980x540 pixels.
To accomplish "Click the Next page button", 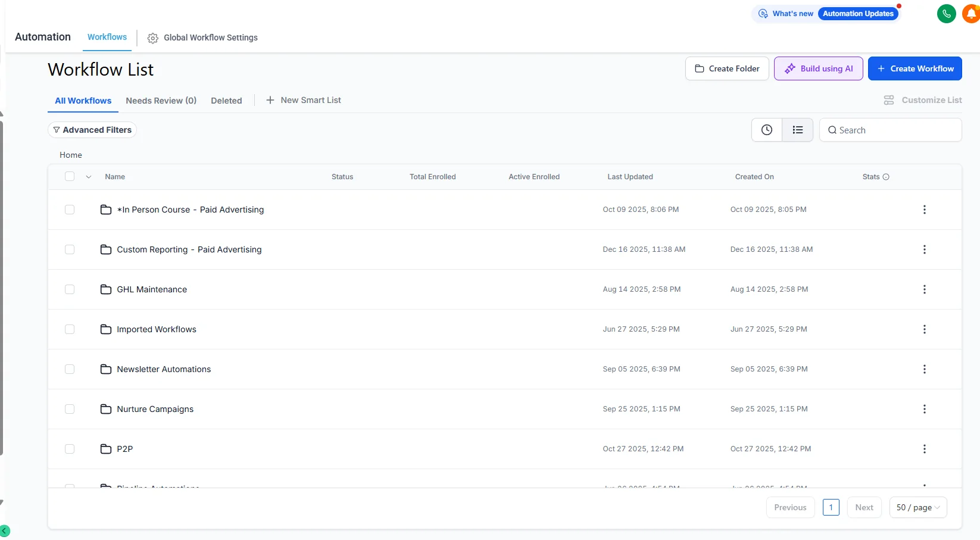I will 864,507.
